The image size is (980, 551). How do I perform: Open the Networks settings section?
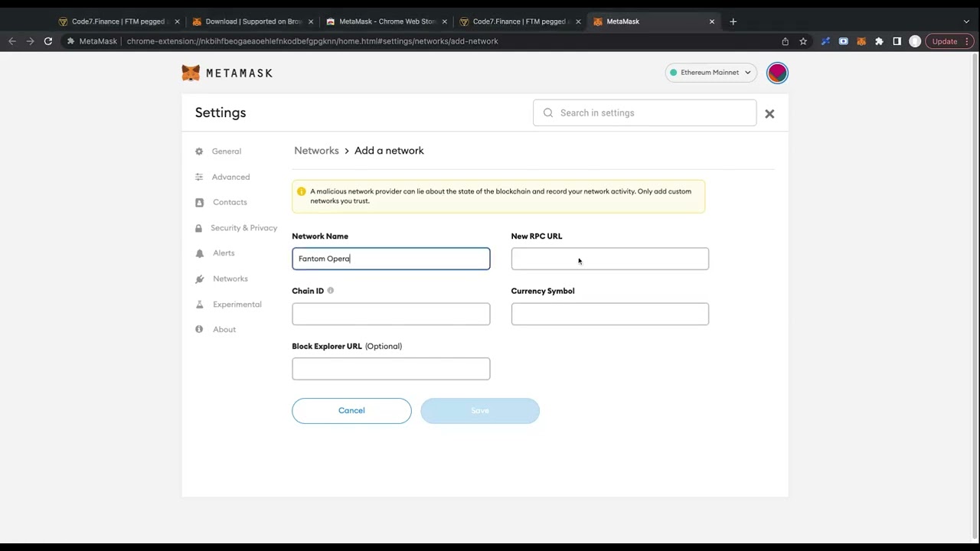click(x=230, y=279)
